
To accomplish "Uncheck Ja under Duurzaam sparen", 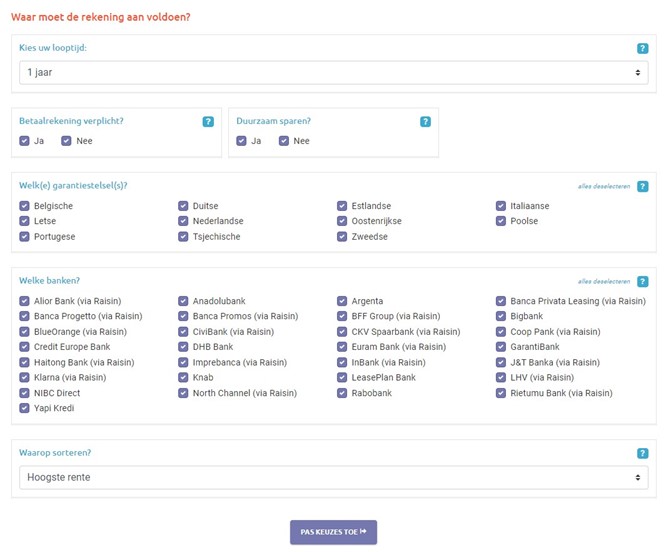I will point(241,141).
